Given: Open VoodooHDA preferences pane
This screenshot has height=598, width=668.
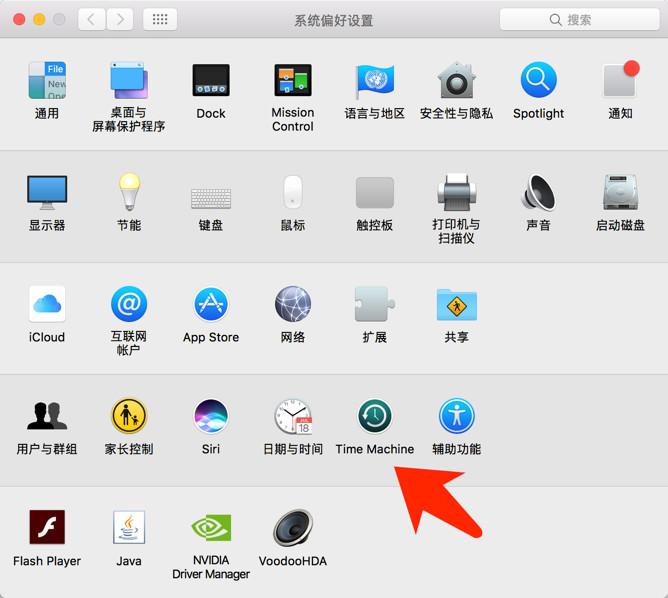Looking at the screenshot, I should 293,528.
